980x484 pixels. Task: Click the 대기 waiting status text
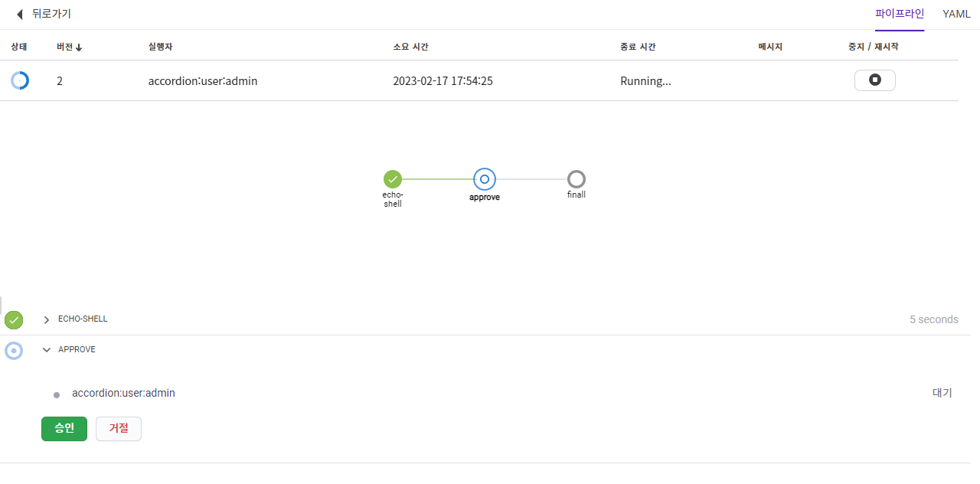(942, 393)
